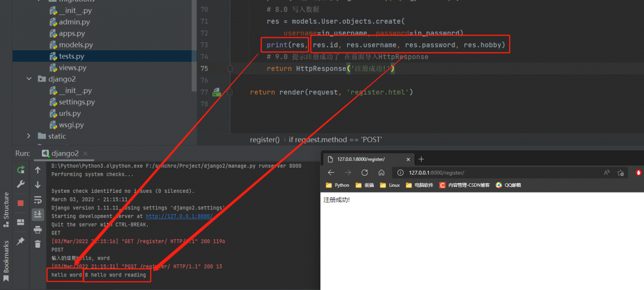Pin the Run tab with pin icon
This screenshot has width=644, height=290.
tap(21, 241)
